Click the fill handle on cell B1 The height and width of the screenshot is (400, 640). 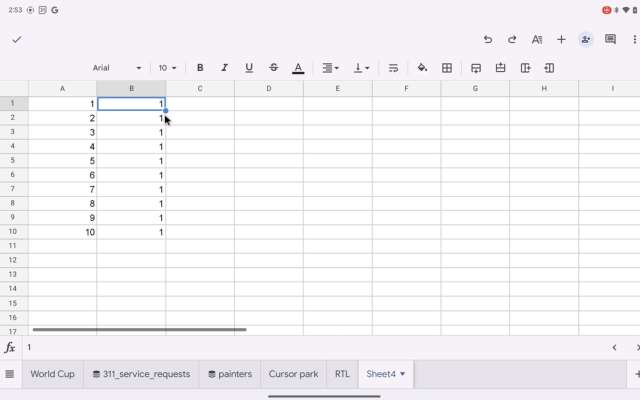tap(165, 111)
